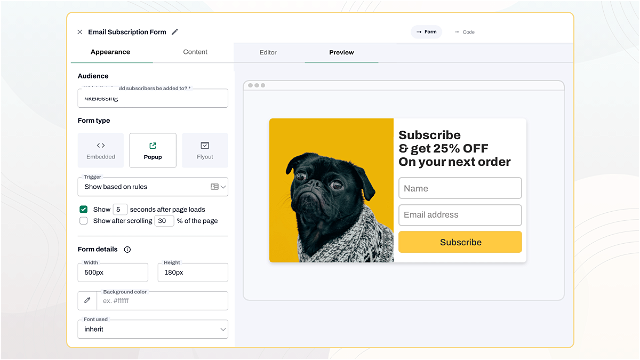This screenshot has height=360, width=640.
Task: Open the Font used dropdown
Action: (153, 329)
